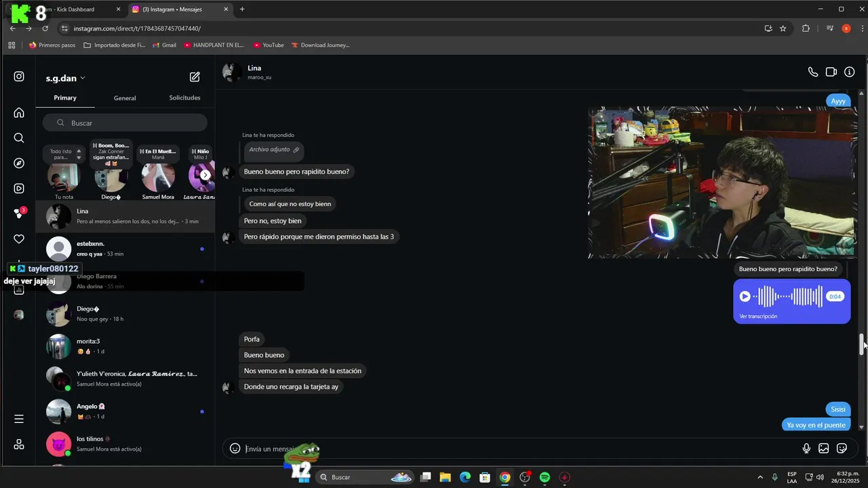Open the Meta apps icon at sidebar bottom

[19, 445]
